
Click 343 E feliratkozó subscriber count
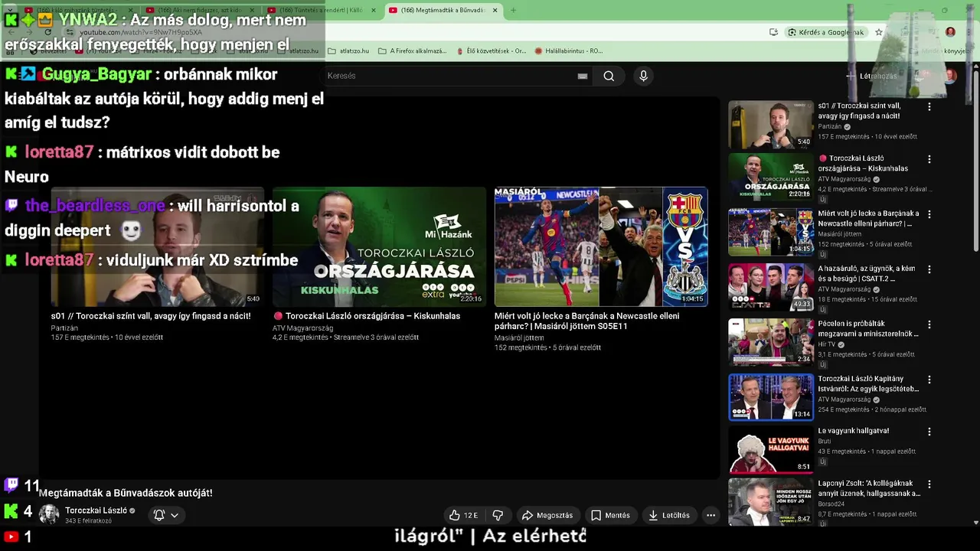[88, 521]
